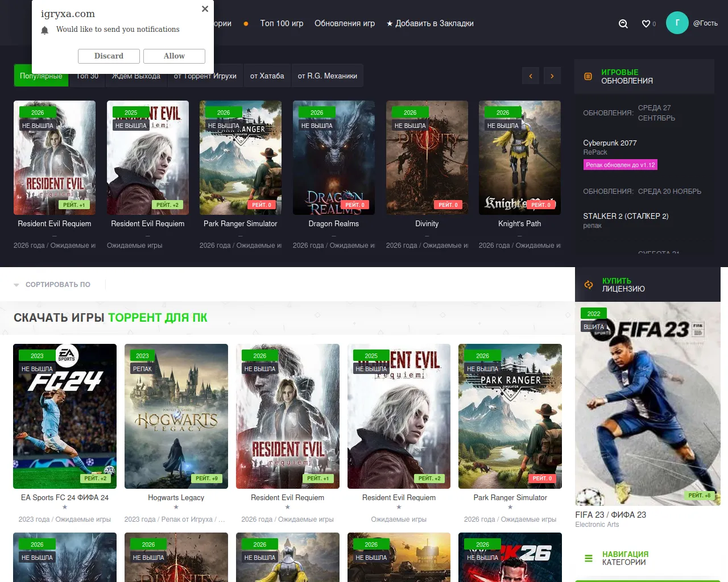Switch to от Хатаба tab

pos(267,76)
